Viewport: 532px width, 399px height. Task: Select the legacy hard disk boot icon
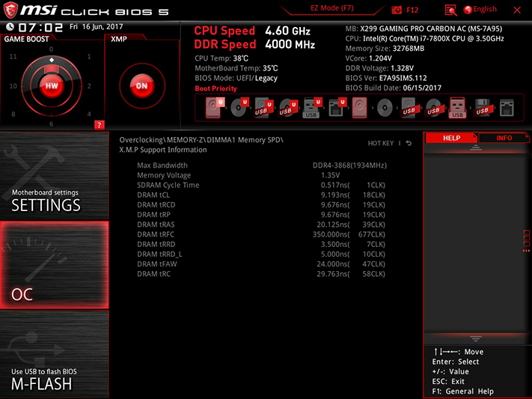[x=359, y=108]
